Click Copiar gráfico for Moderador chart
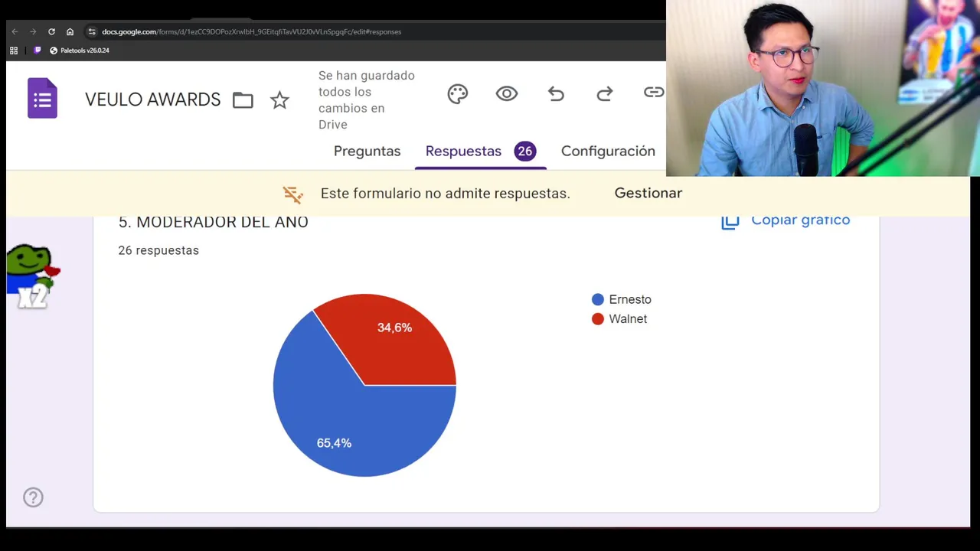Image resolution: width=980 pixels, height=551 pixels. pos(786,220)
